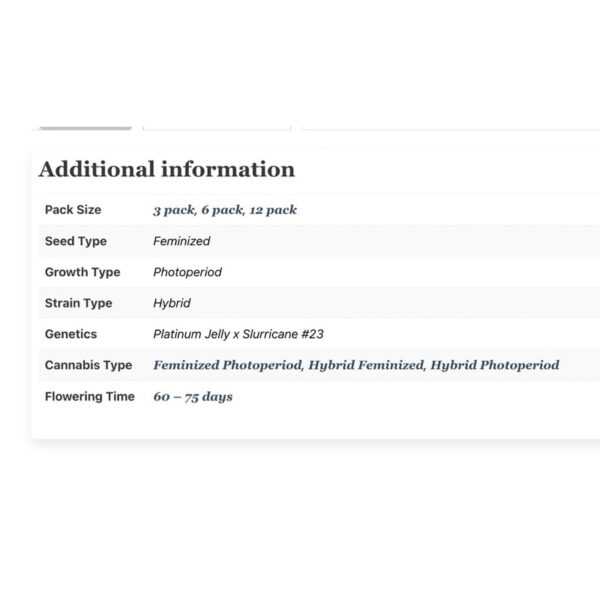Screen dimensions: 600x600
Task: Click the Pack Size row label
Action: [73, 210]
